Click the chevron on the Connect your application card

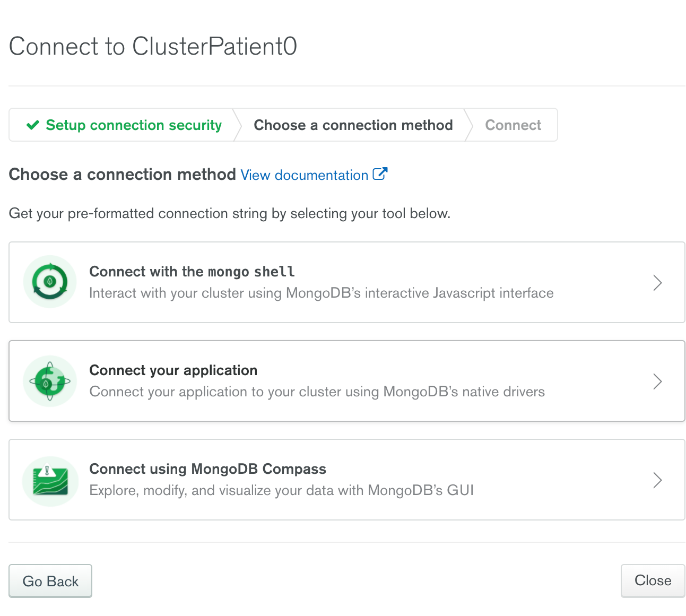(658, 381)
